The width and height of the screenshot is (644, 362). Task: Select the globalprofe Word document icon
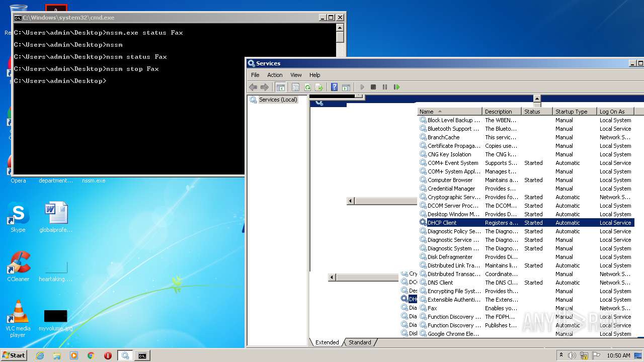[x=56, y=218]
